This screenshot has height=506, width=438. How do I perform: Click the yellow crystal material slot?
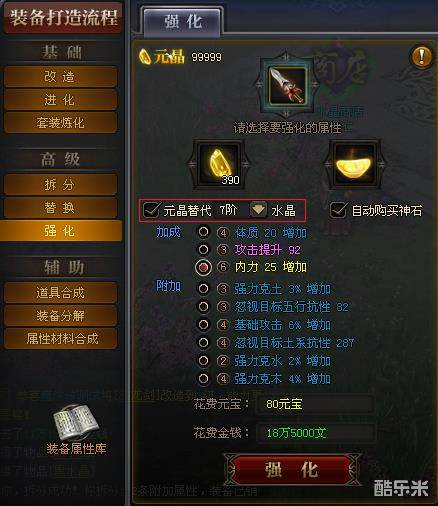[x=218, y=164]
